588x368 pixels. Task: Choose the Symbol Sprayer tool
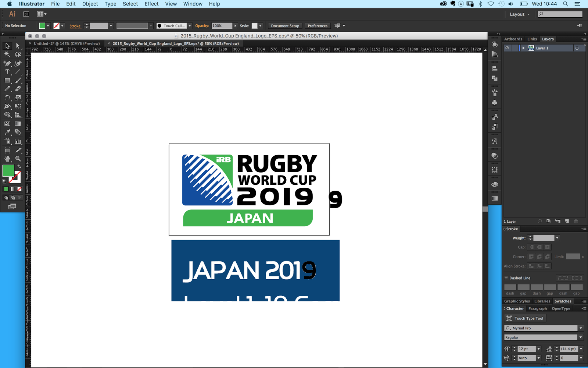[x=7, y=141]
